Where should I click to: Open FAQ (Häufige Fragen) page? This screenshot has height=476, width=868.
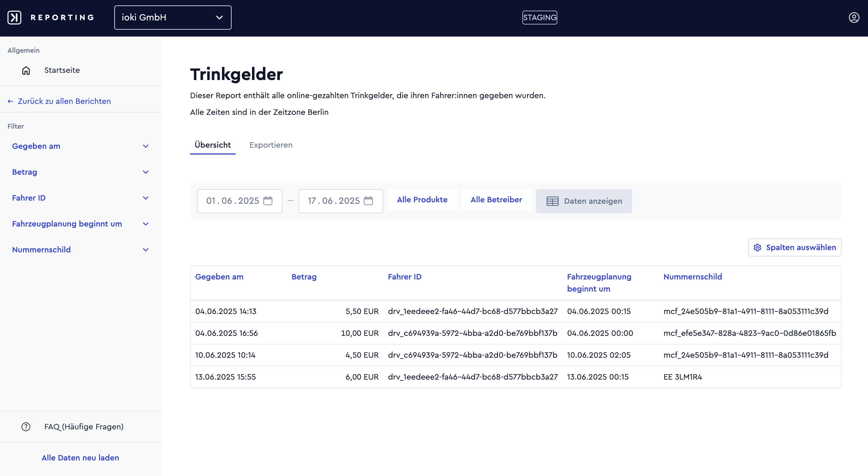pyautogui.click(x=84, y=427)
